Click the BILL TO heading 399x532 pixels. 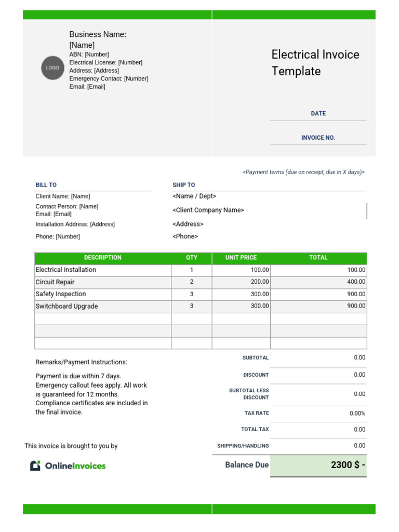[46, 185]
